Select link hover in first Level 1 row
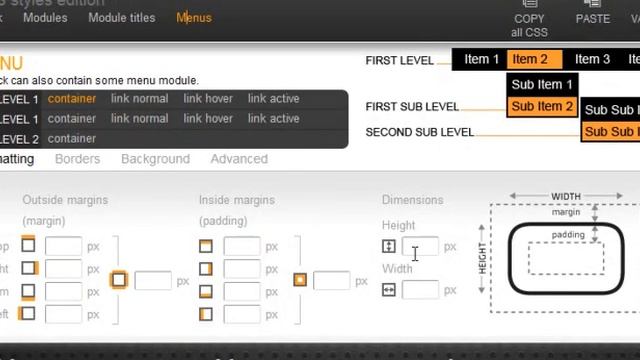Image resolution: width=640 pixels, height=360 pixels. [x=208, y=98]
